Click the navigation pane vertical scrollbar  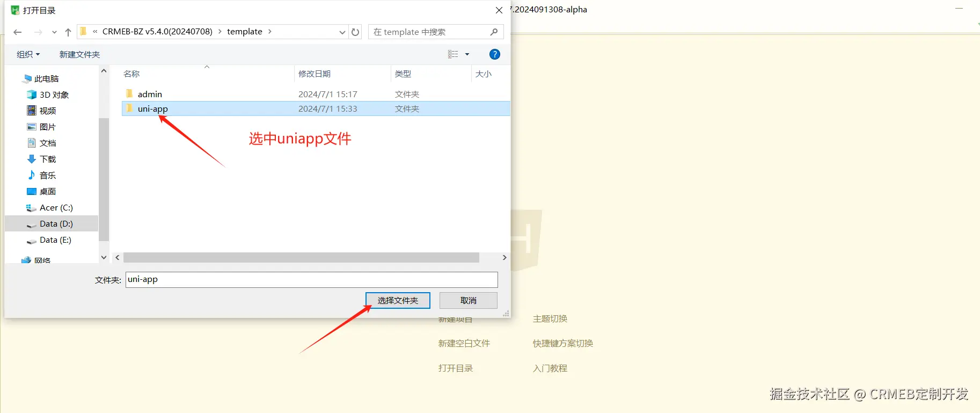click(104, 180)
